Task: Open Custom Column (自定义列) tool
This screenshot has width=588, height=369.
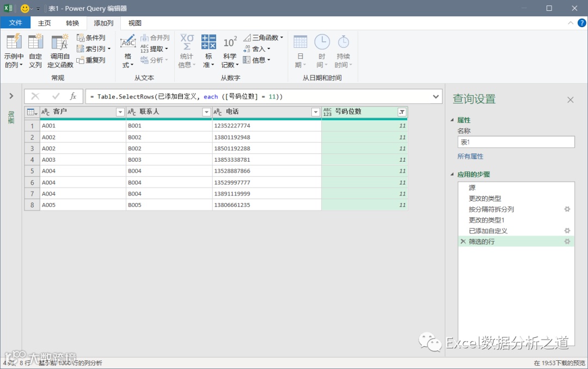Action: (35, 51)
